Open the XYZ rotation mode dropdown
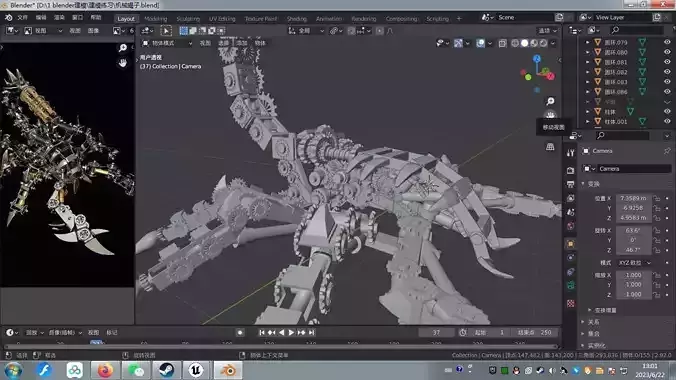This screenshot has width=676, height=380. pyautogui.click(x=633, y=263)
